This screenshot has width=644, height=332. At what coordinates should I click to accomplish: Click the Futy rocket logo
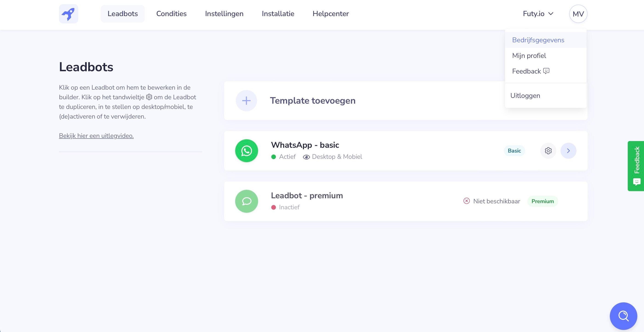point(69,14)
